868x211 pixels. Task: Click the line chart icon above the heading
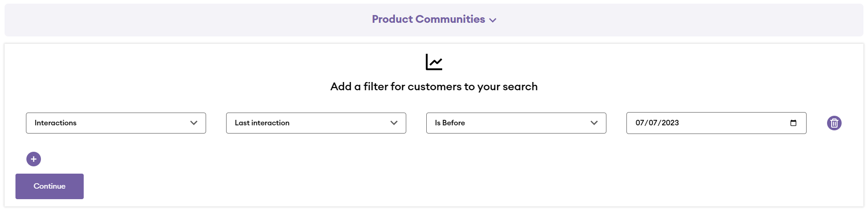click(434, 62)
